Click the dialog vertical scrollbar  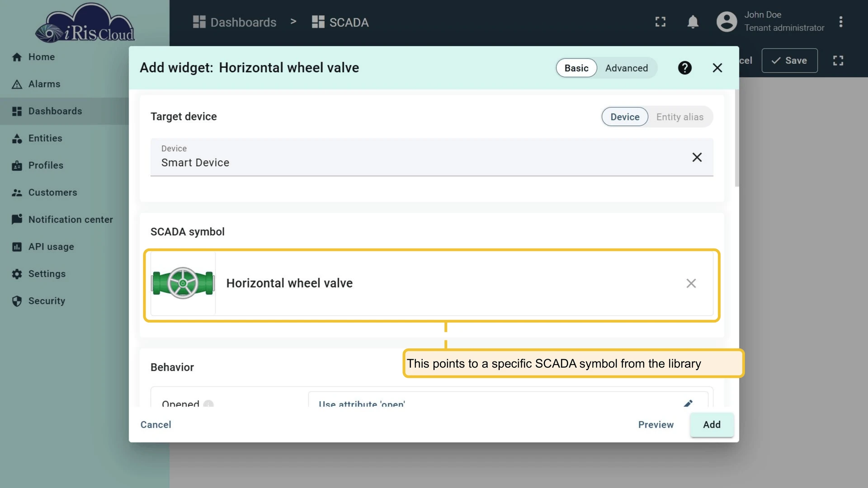tap(737, 138)
